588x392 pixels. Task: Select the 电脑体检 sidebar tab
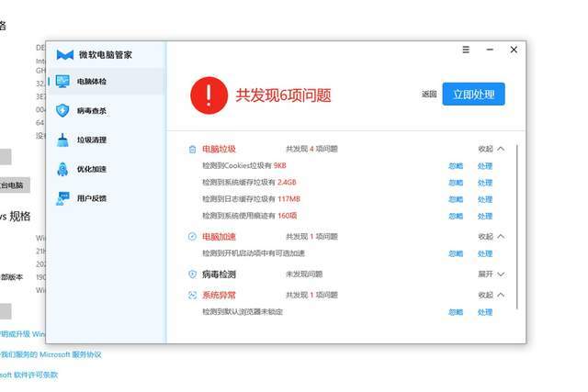[107, 82]
